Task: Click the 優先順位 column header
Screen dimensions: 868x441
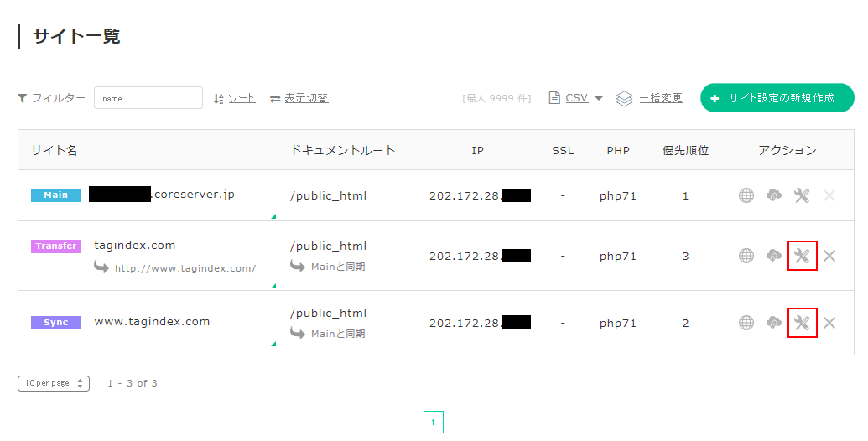Action: click(x=685, y=151)
